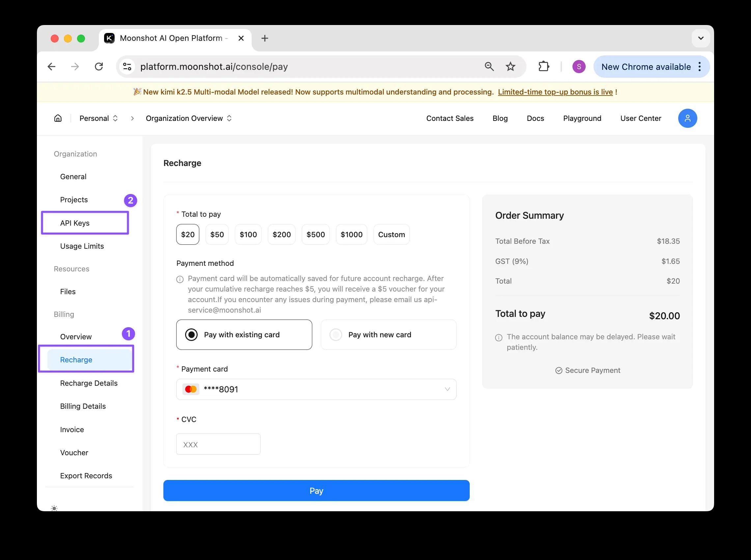
Task: Expand the Organization Overview selector
Action: click(189, 118)
